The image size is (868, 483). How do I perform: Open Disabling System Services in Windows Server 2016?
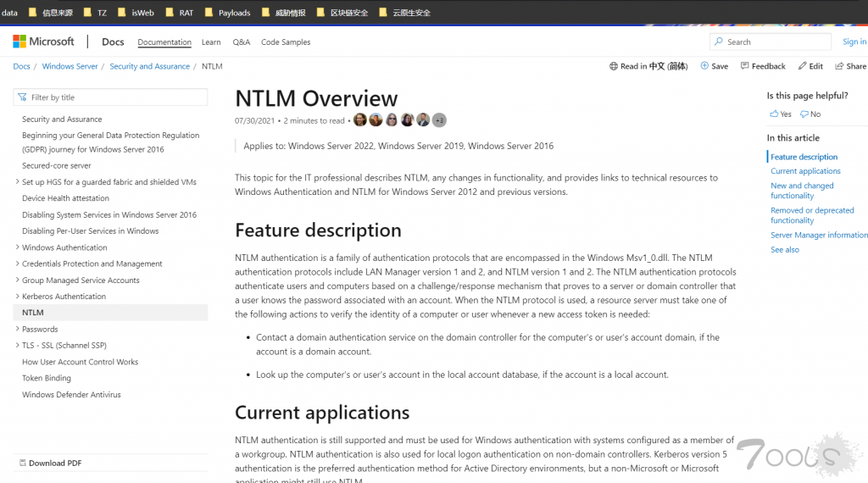click(x=109, y=214)
